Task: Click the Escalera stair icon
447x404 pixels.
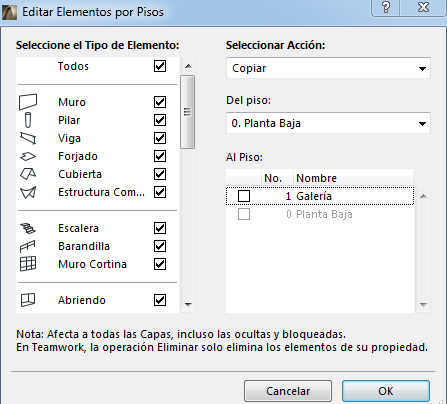Action: click(28, 228)
